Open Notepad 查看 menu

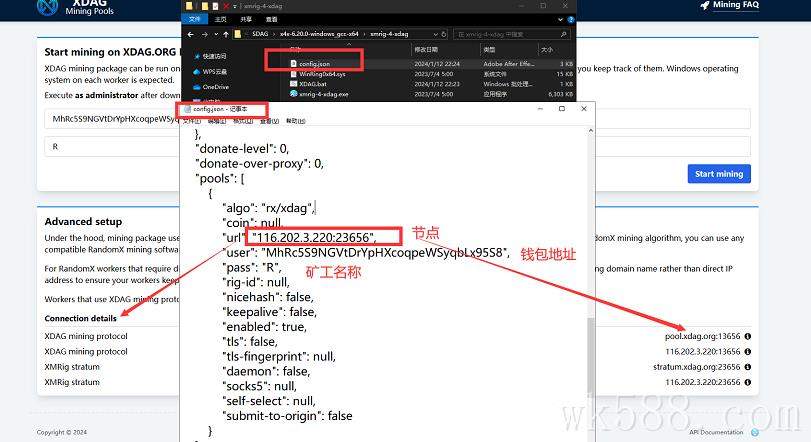[269, 121]
